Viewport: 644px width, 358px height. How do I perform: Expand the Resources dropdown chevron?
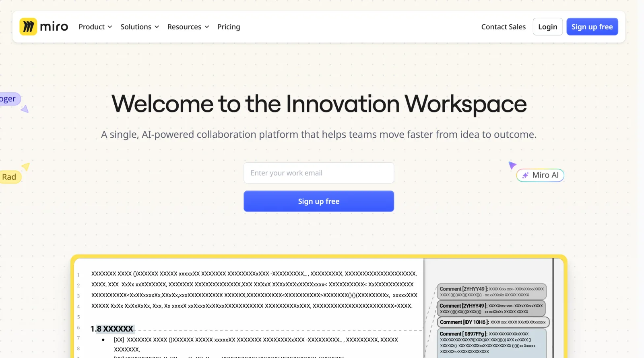[207, 27]
